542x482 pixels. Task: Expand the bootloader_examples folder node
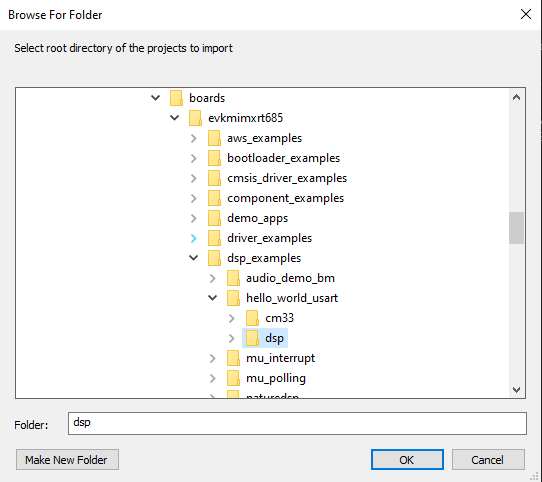pyautogui.click(x=194, y=158)
